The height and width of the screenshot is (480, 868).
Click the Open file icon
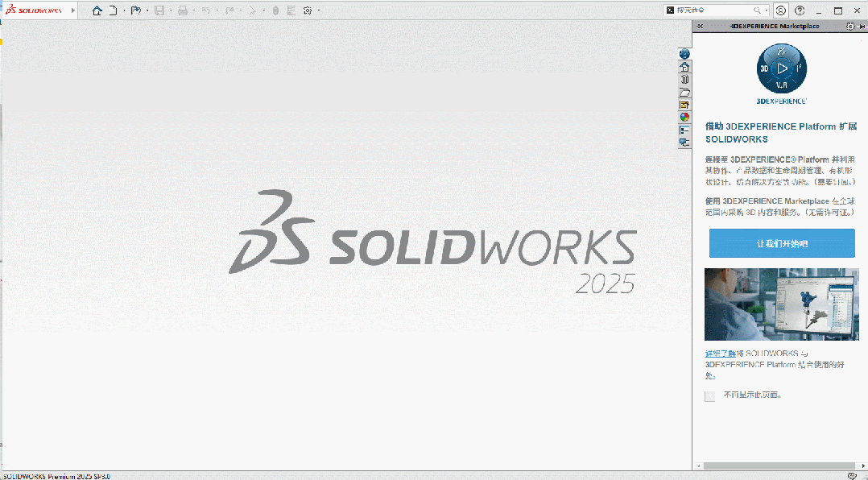[135, 10]
